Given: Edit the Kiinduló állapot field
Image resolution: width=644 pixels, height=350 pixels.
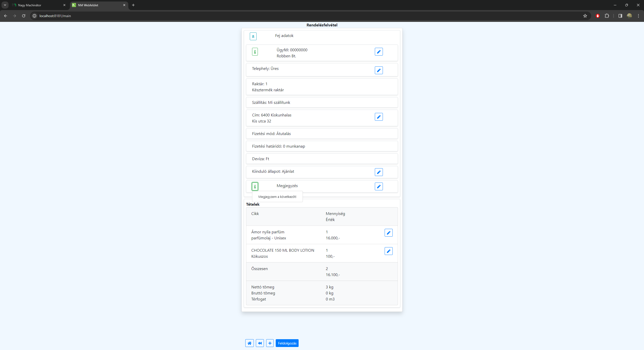Looking at the screenshot, I should point(379,172).
